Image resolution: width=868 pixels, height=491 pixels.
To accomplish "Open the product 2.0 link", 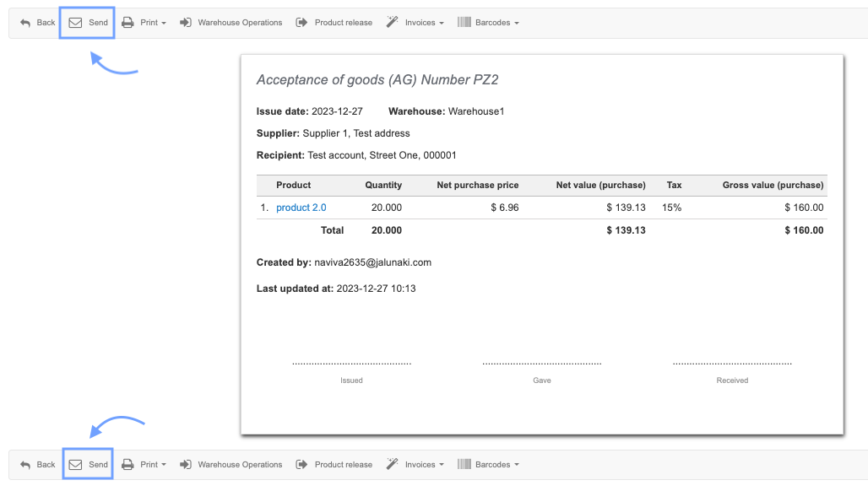I will pos(301,208).
